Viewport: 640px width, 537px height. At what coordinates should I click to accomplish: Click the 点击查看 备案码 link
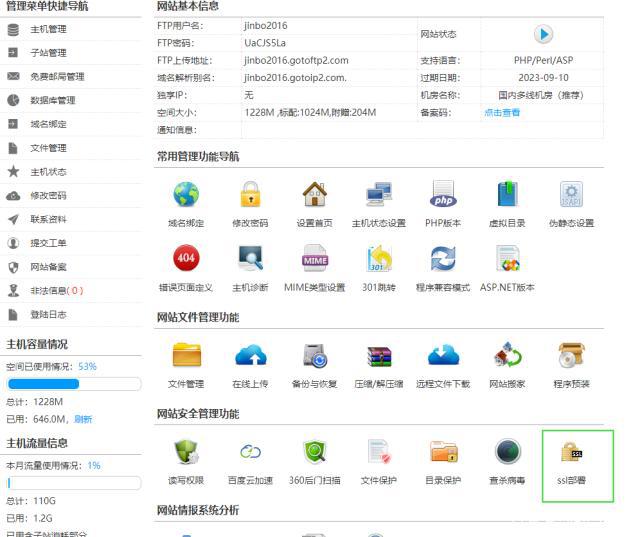pos(502,113)
